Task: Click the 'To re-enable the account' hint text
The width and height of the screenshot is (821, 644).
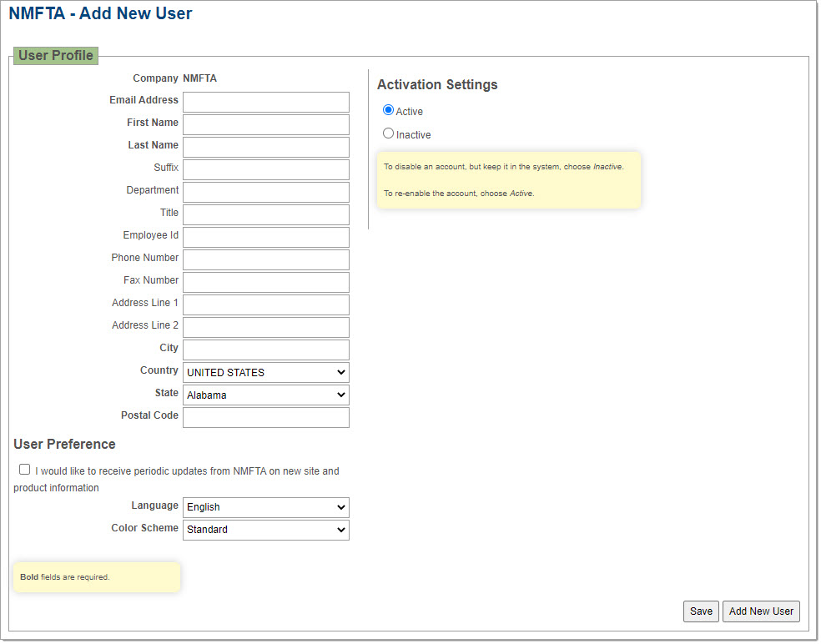Action: [x=459, y=194]
